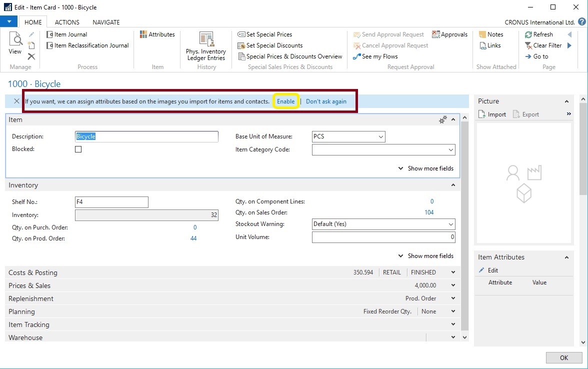Open Item Reclassification Journal
This screenshot has height=369, width=588.
pos(87,45)
